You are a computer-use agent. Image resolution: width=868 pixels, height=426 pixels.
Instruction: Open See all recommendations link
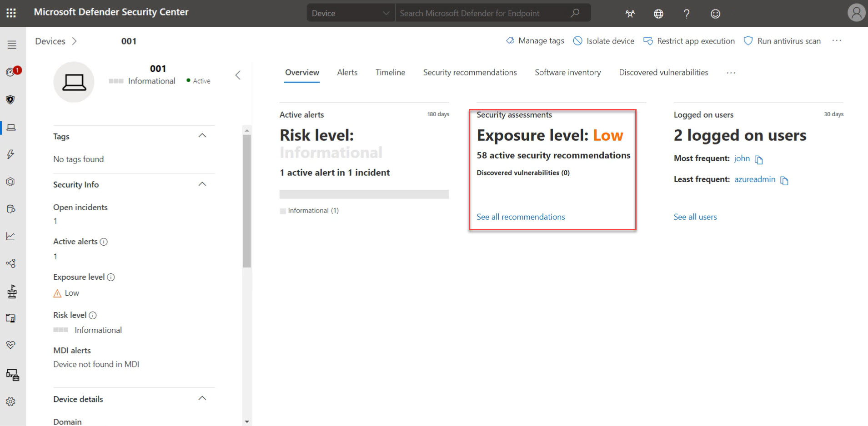click(521, 217)
